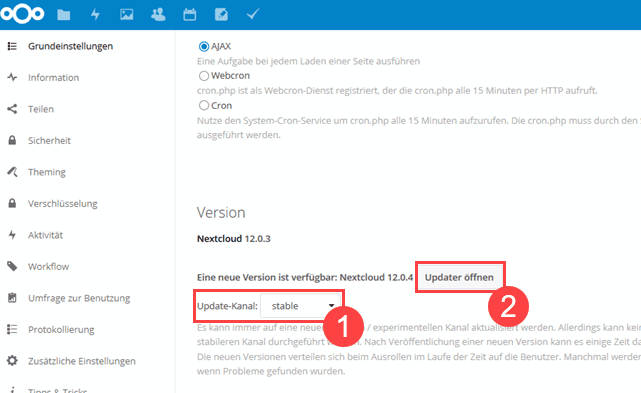Open the Calendar icon in header
641x393 pixels.
click(x=190, y=15)
